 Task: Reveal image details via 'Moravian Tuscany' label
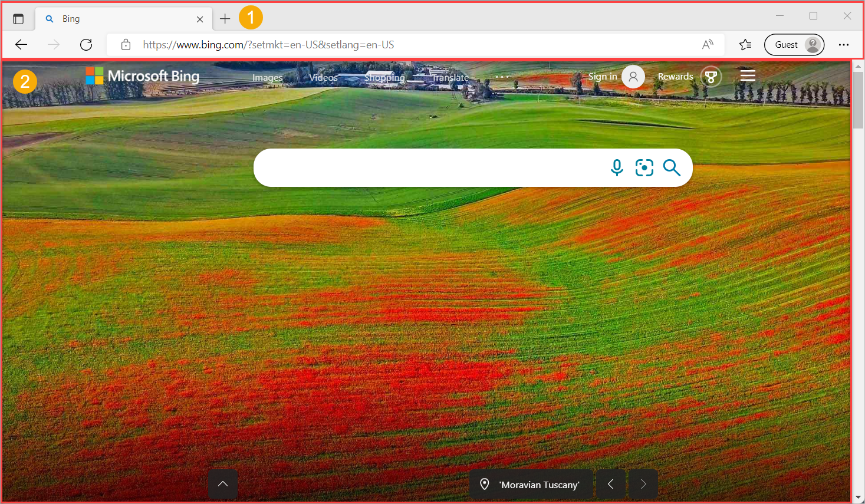[531, 483]
